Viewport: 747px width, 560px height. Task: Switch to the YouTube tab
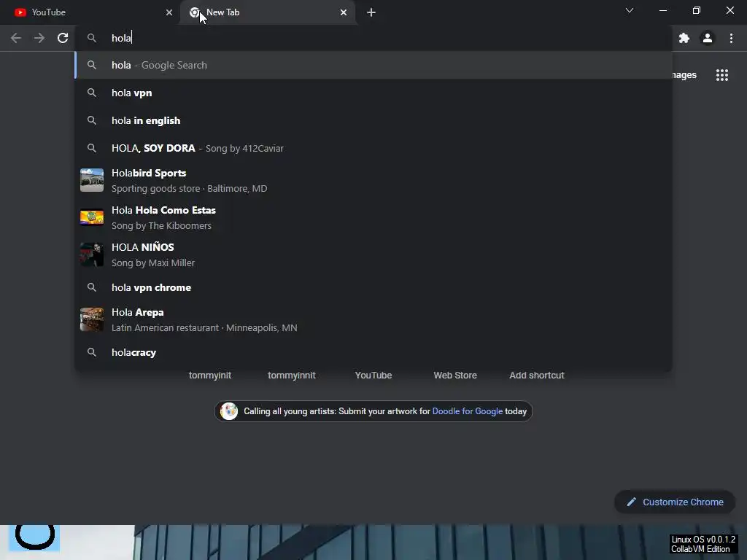pyautogui.click(x=90, y=12)
